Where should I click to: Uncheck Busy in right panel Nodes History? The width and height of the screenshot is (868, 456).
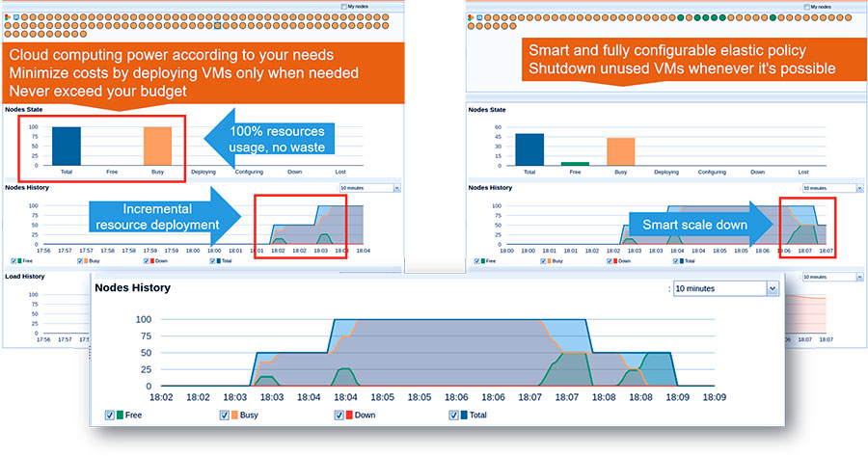[543, 260]
